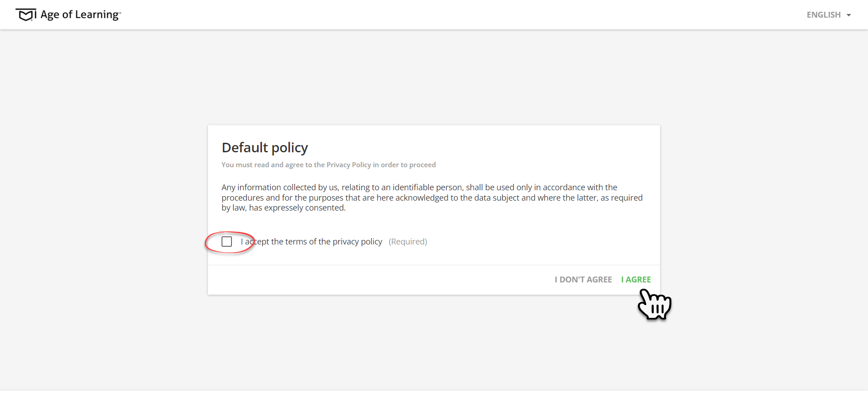Open the ENGLISH language dropdown
The height and width of the screenshot is (404, 868).
829,15
